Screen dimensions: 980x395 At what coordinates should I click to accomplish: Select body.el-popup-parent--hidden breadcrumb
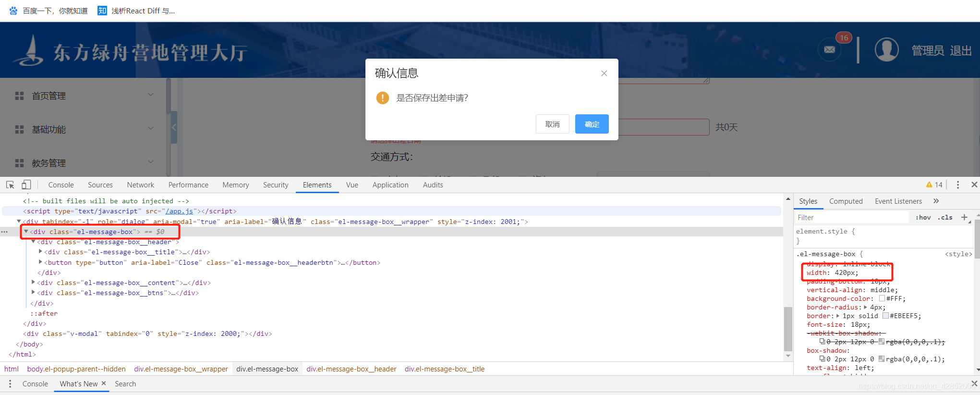(76, 369)
